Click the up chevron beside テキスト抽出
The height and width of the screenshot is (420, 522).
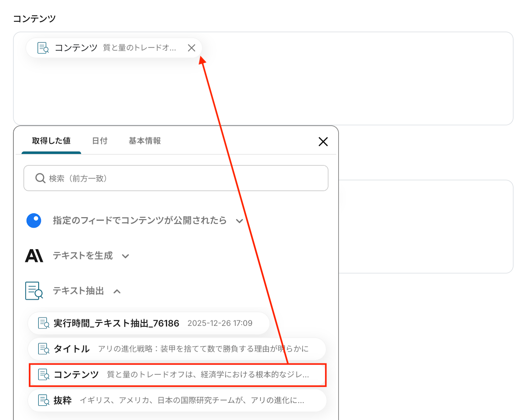[x=117, y=291]
